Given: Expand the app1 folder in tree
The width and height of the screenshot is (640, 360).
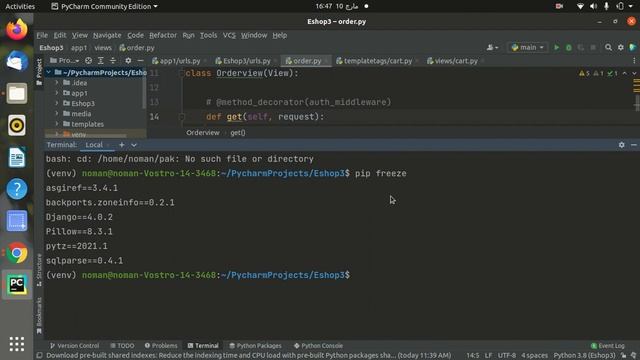Looking at the screenshot, I should [57, 93].
